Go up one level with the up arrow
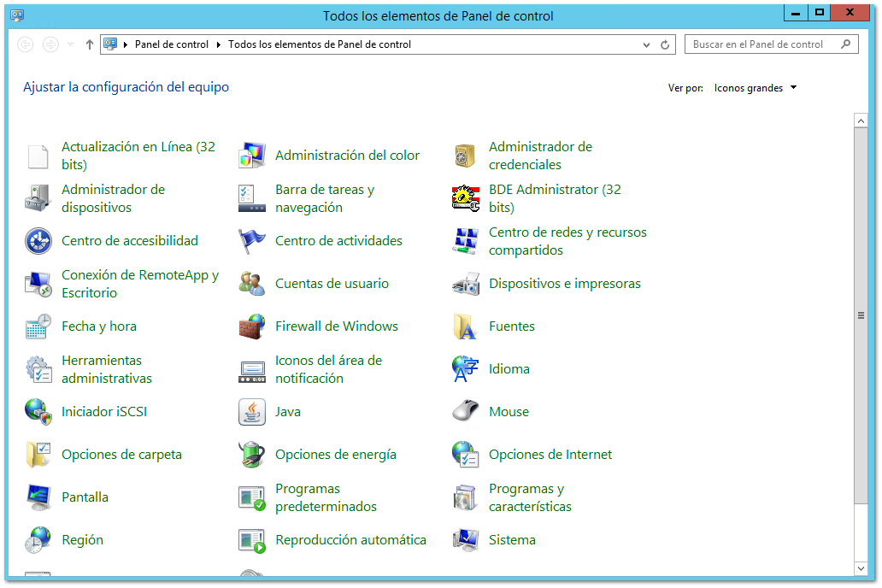Screen dimensions: 882x588 pyautogui.click(x=90, y=44)
